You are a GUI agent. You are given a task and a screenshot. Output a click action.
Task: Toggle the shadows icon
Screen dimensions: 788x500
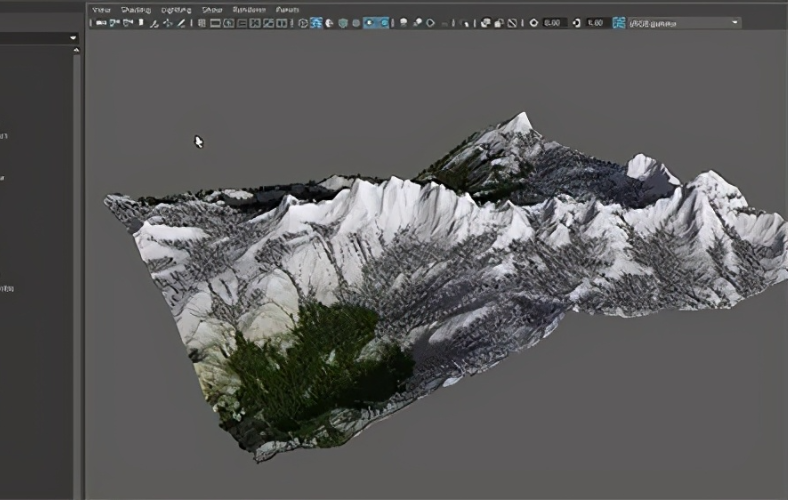coord(383,23)
